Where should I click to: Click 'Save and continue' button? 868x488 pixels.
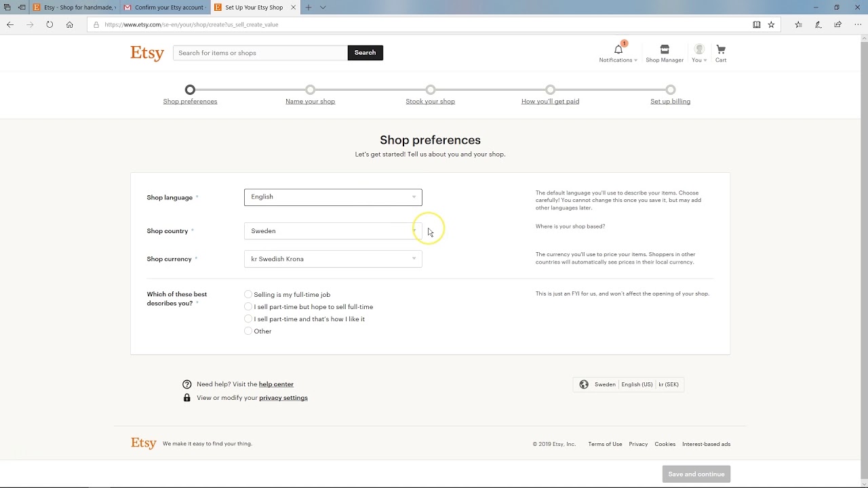click(x=696, y=474)
